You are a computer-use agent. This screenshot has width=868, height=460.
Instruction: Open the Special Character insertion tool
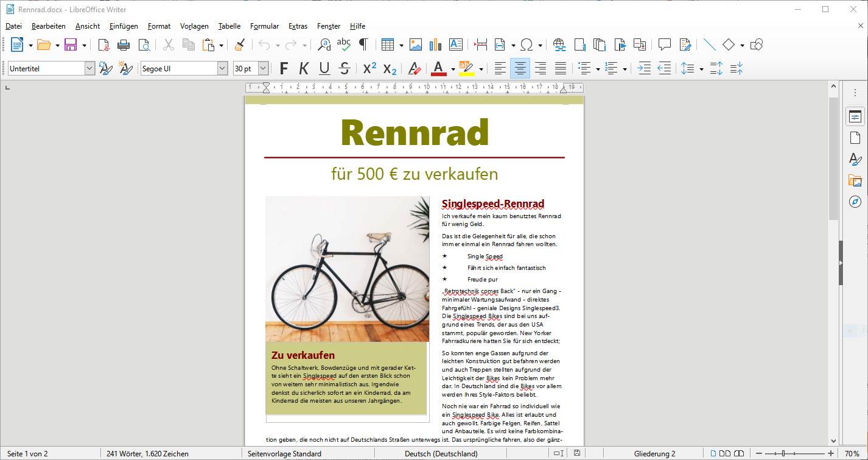526,44
